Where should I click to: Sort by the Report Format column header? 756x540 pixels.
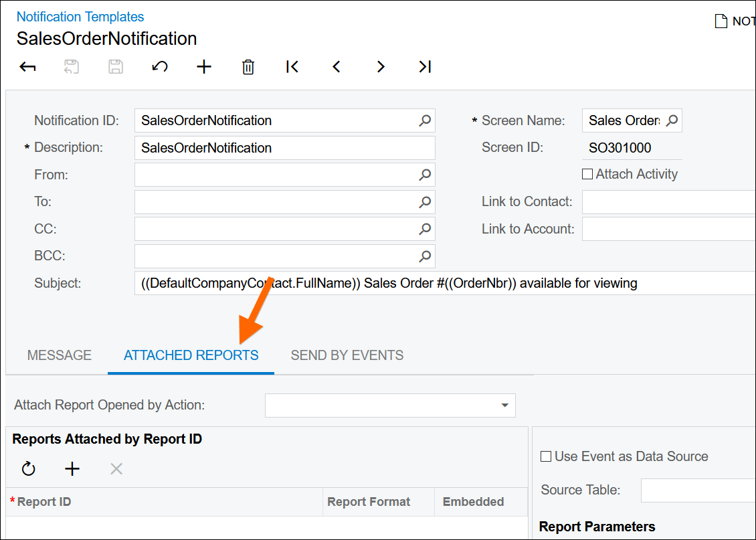click(x=369, y=502)
